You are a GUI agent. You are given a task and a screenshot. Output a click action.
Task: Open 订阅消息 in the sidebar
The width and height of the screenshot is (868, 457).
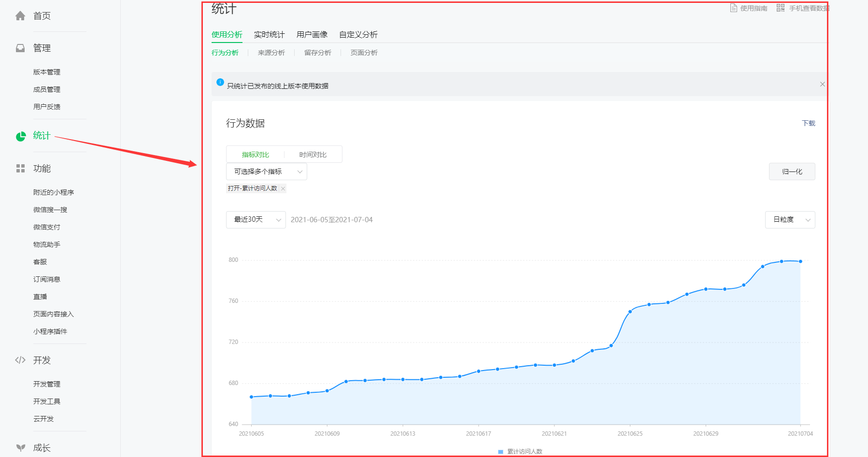(47, 279)
